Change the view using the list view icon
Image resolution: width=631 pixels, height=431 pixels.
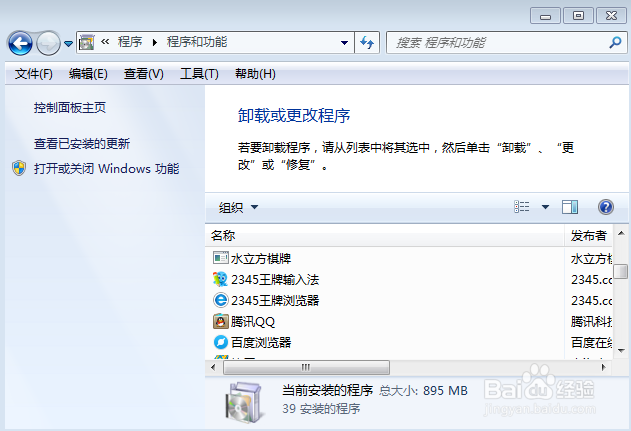tap(522, 207)
